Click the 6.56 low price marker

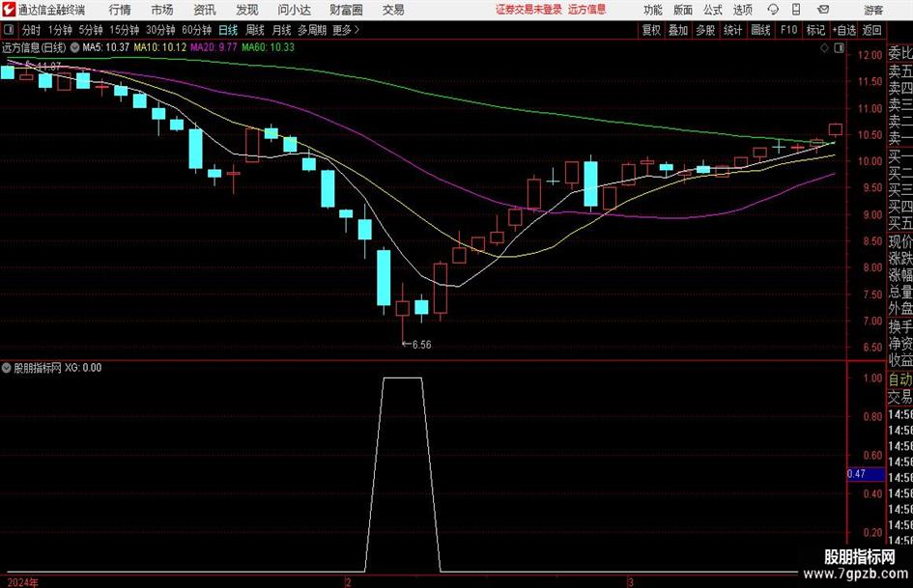[421, 345]
